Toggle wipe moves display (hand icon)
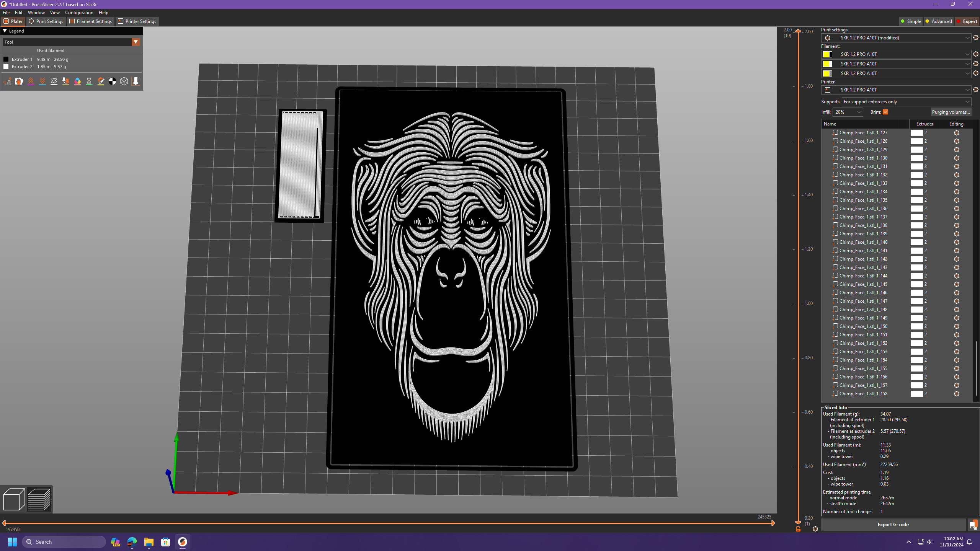Screen dimensions: 980x551 (19, 81)
